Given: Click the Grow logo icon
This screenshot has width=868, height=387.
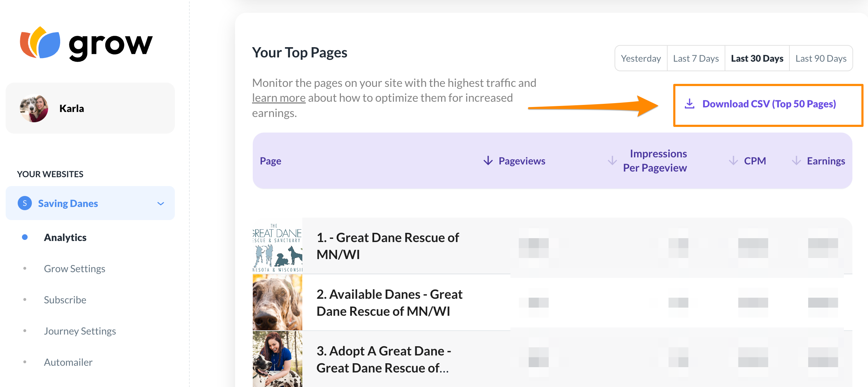Looking at the screenshot, I should [40, 43].
